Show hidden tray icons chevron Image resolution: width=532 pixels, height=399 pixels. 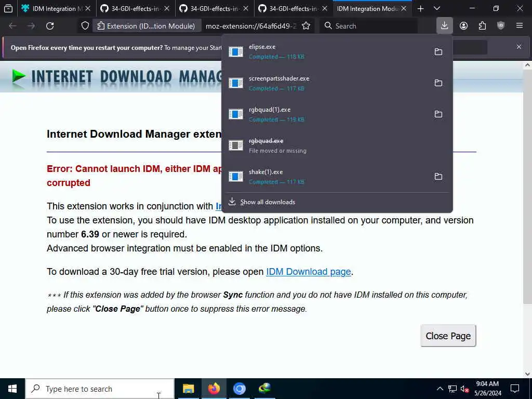440,389
